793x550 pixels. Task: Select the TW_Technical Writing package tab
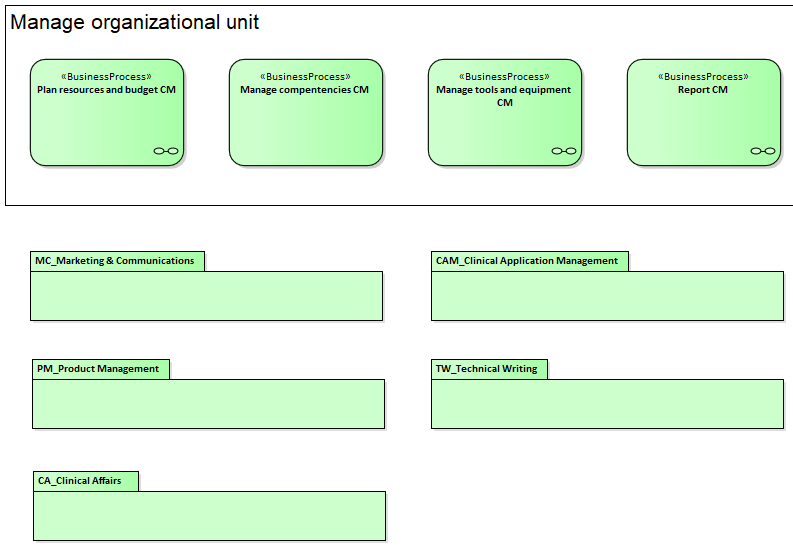tap(487, 369)
